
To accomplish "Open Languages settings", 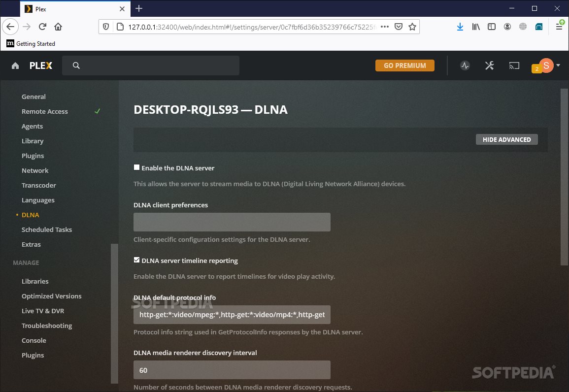I will point(38,200).
